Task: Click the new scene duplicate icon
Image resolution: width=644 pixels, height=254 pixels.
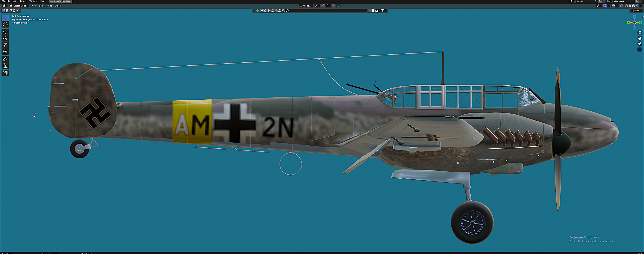Action: [600, 1]
